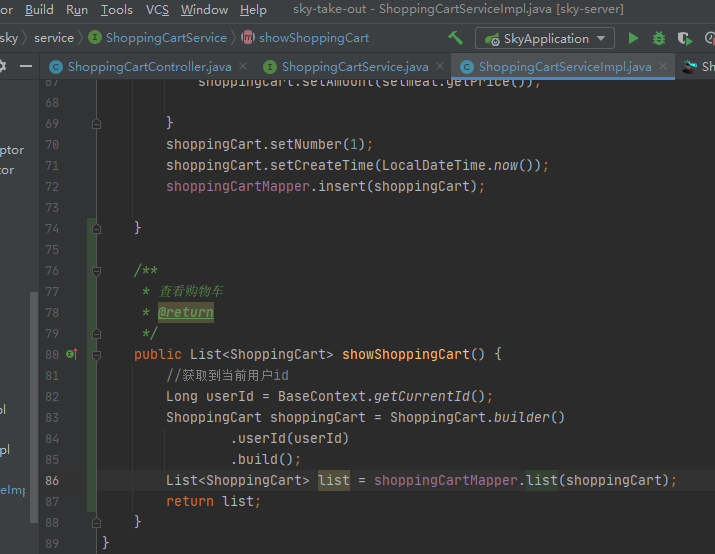Toggle fold marker at line 74

click(96, 229)
